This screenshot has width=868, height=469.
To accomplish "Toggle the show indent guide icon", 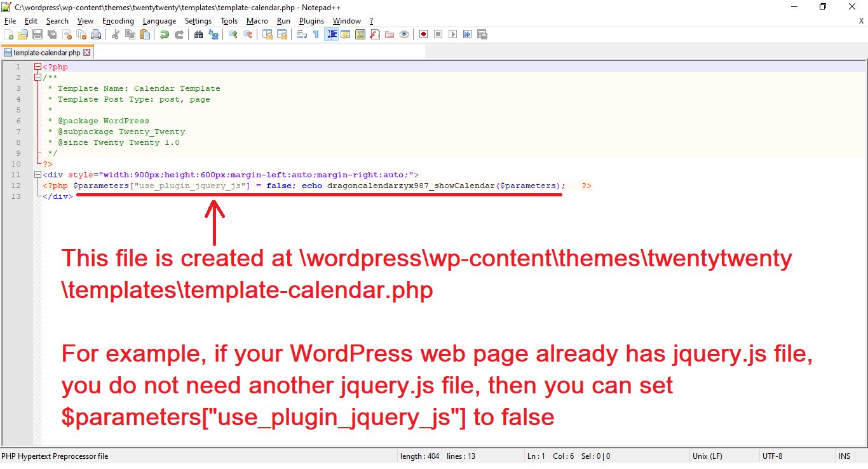I will coord(332,34).
